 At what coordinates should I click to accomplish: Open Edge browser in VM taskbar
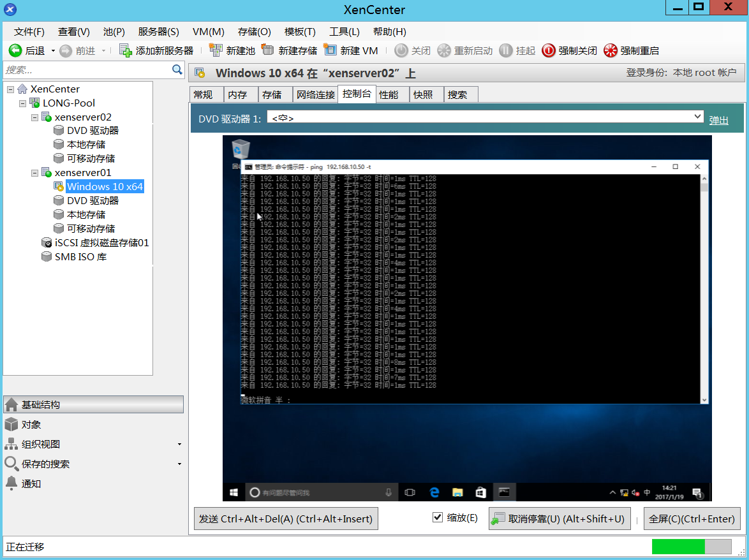[x=434, y=492]
